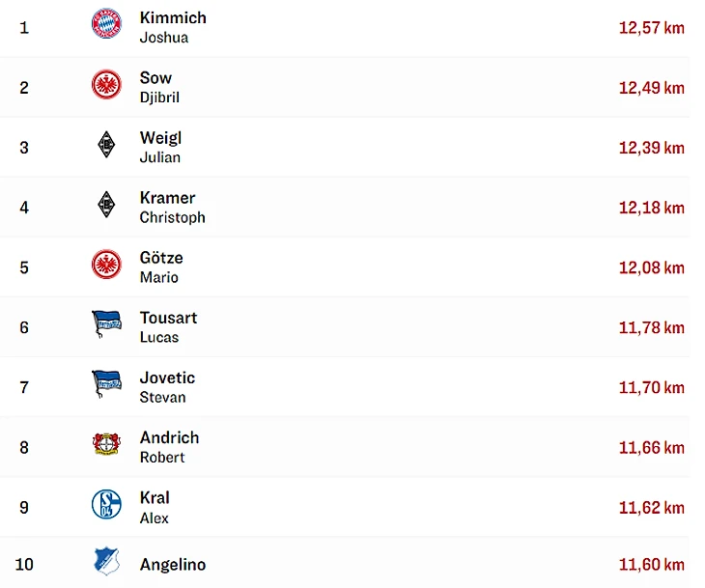Click Hertha flag logo beside Jovetic
The image size is (705, 588).
pyautogui.click(x=106, y=383)
